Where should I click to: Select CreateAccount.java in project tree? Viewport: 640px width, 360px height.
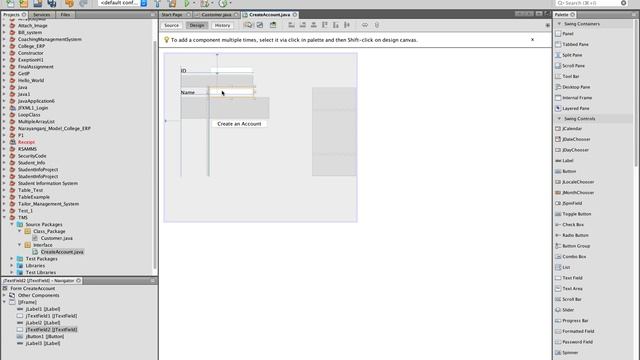62,252
